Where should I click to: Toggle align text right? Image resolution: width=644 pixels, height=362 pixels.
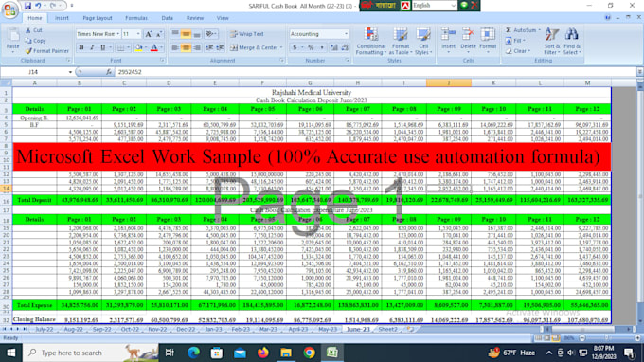pyautogui.click(x=197, y=47)
